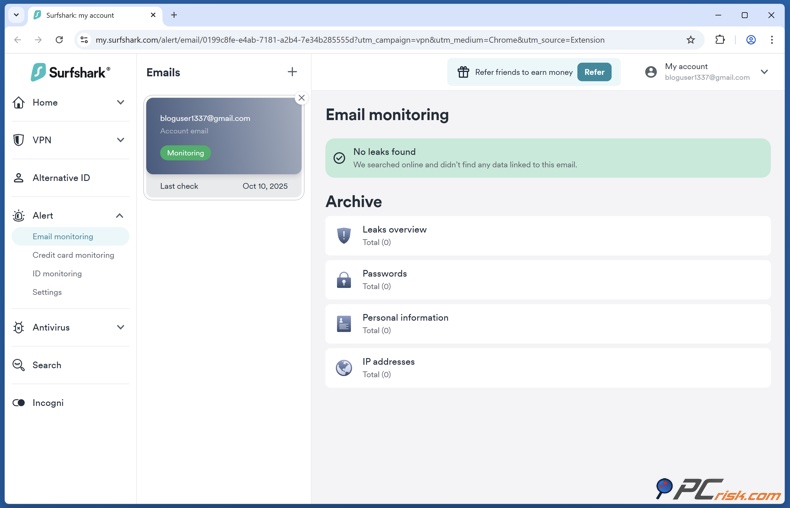Select Credit card monitoring
This screenshot has width=790, height=508.
(73, 255)
